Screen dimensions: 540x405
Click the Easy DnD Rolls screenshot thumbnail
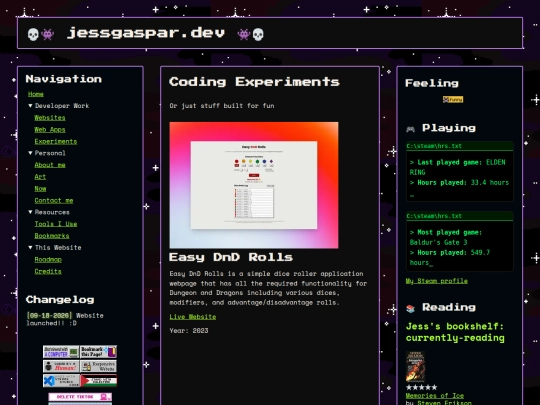pyautogui.click(x=254, y=185)
